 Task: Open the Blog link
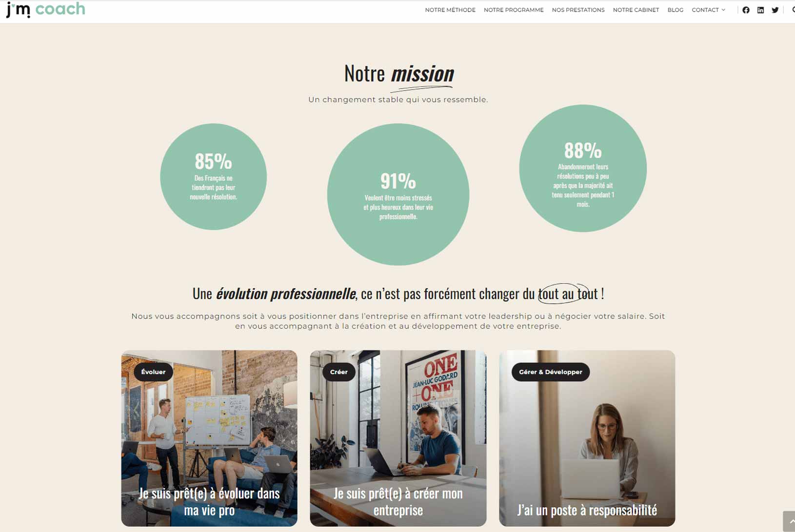pos(676,10)
